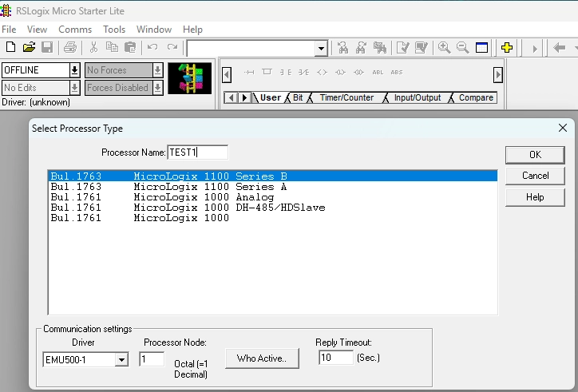The height and width of the screenshot is (392, 578).
Task: Click the Reply Timeout field
Action: click(x=336, y=358)
